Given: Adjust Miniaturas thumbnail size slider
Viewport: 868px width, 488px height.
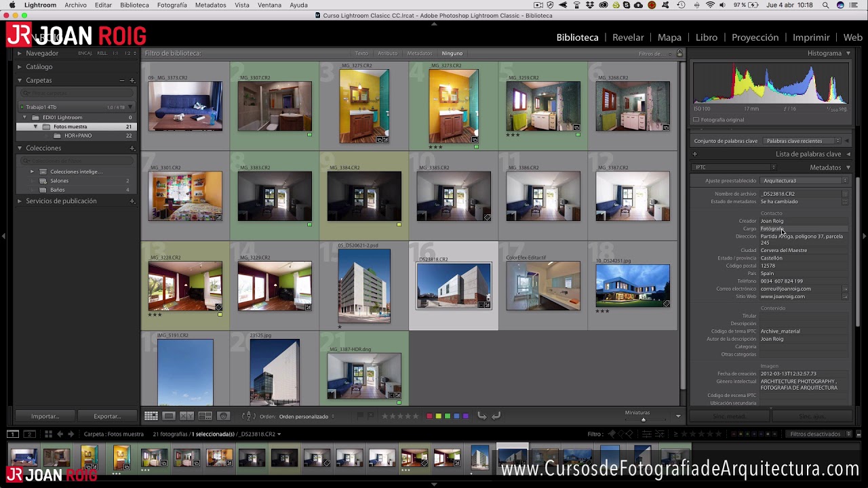Looking at the screenshot, I should [644, 420].
